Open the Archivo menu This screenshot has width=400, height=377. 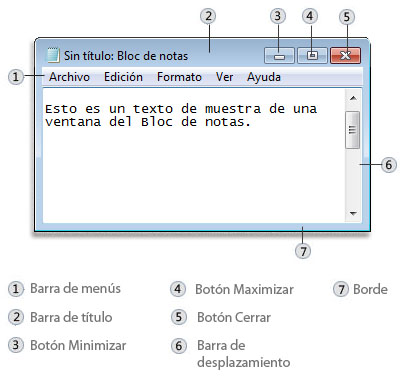coord(69,77)
